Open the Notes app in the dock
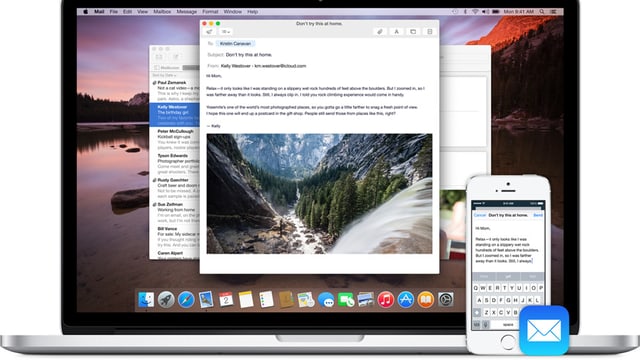Image resolution: width=640 pixels, height=360 pixels. click(246, 300)
